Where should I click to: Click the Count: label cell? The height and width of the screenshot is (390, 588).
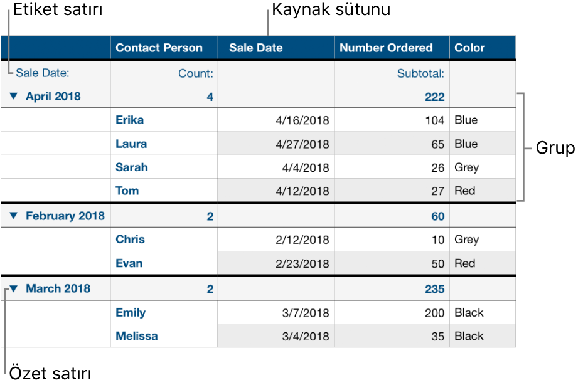195,73
